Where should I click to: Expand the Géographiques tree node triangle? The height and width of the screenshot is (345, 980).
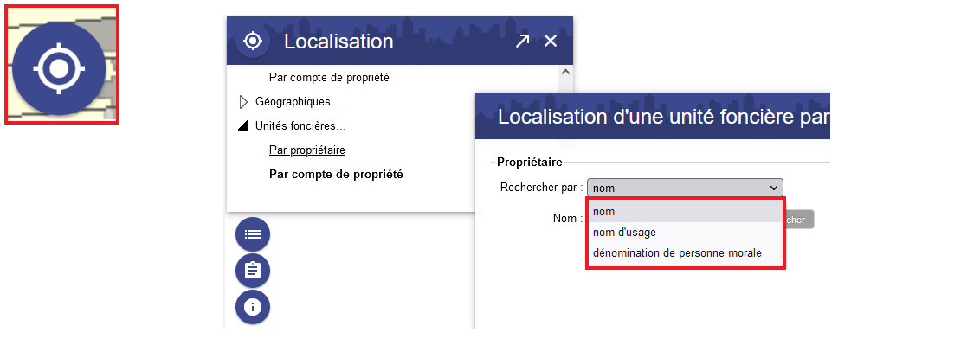click(244, 102)
